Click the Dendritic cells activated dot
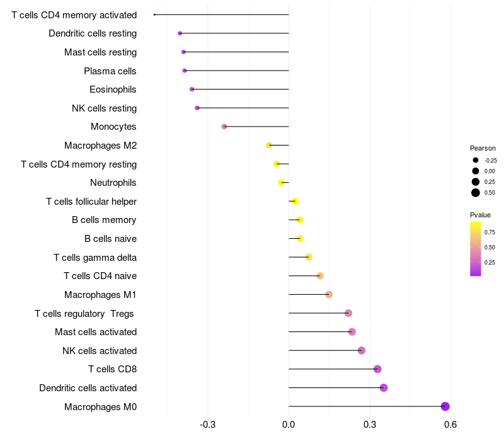This screenshot has width=504, height=441. click(384, 387)
